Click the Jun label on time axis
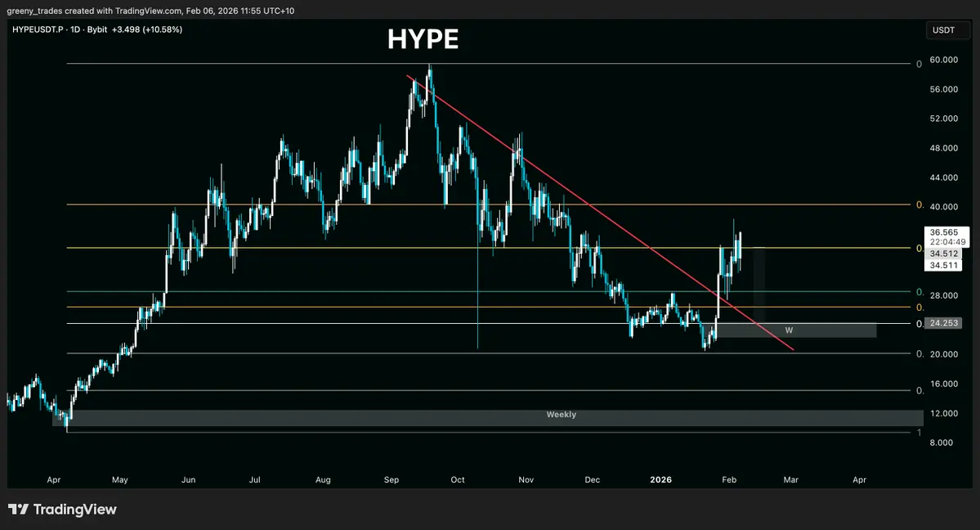This screenshot has height=530, width=980. pos(188,480)
